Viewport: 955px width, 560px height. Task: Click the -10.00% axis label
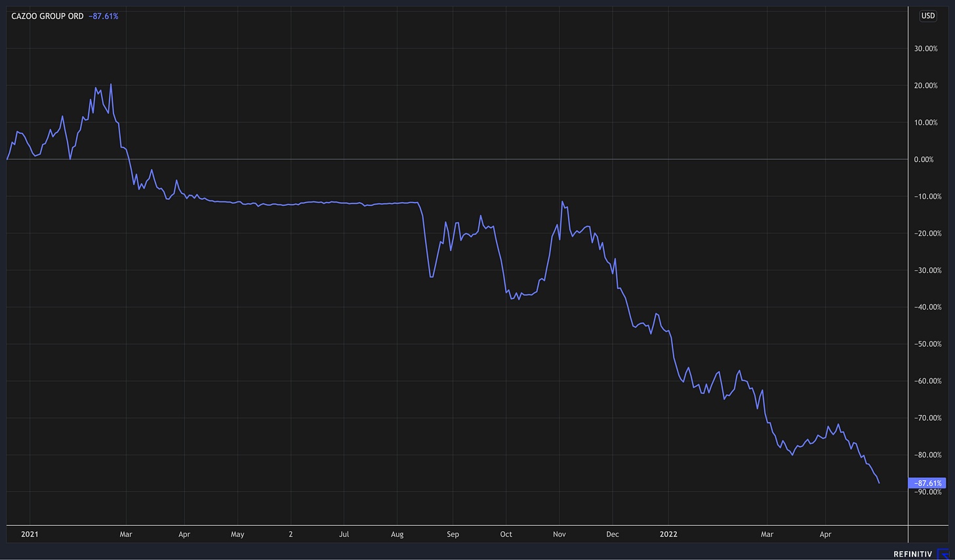927,197
